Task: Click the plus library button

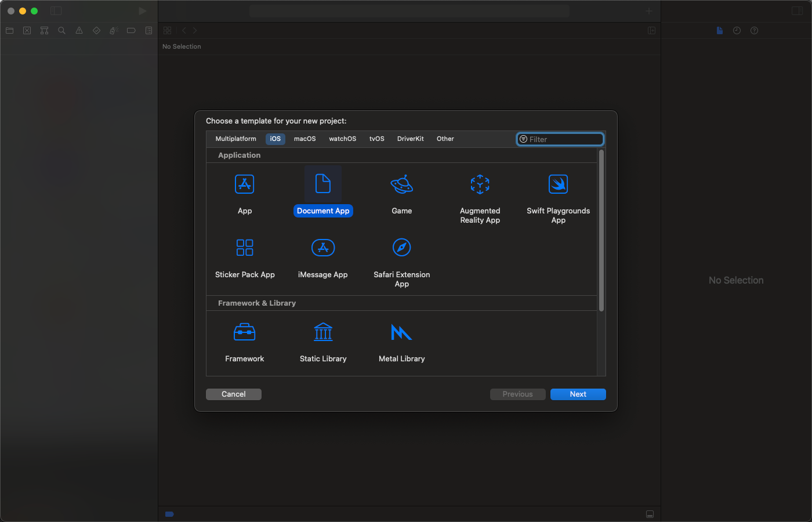Action: 649,11
